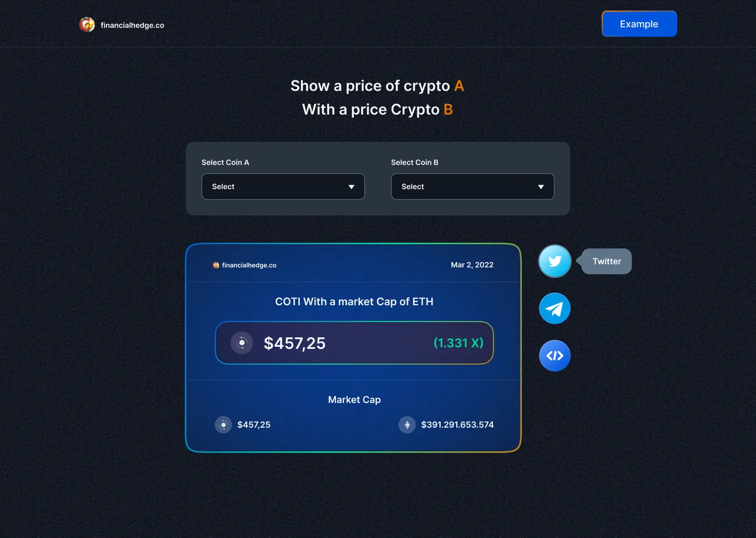Click the large $457,25 price value

tap(294, 343)
